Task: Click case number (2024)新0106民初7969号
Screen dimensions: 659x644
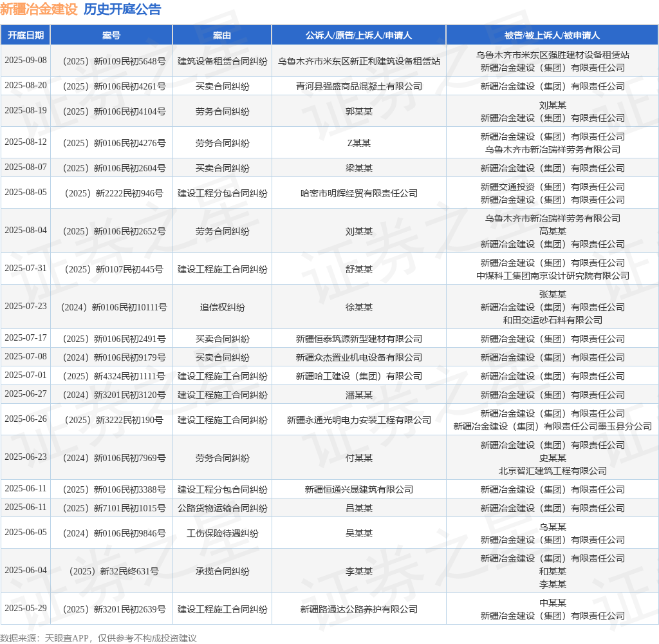Action: click(114, 458)
